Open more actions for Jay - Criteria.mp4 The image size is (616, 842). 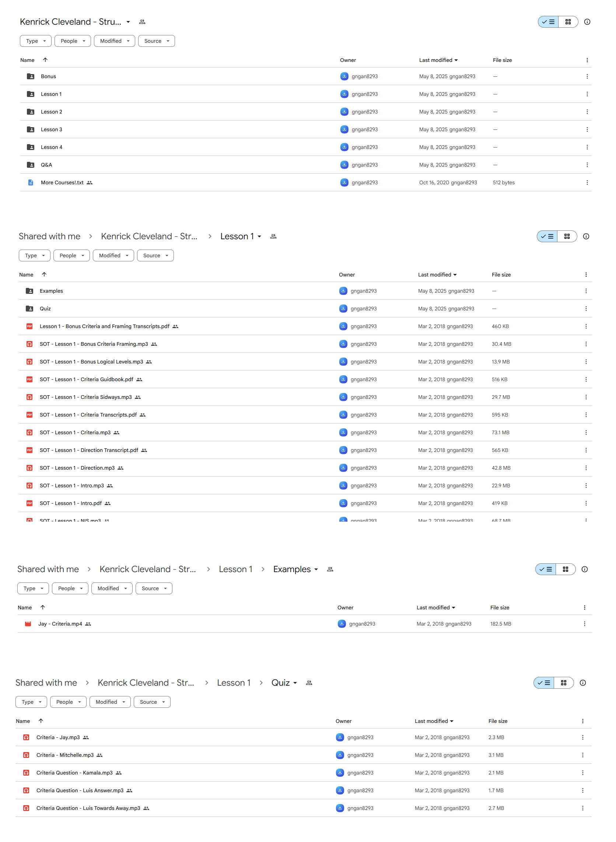(584, 623)
